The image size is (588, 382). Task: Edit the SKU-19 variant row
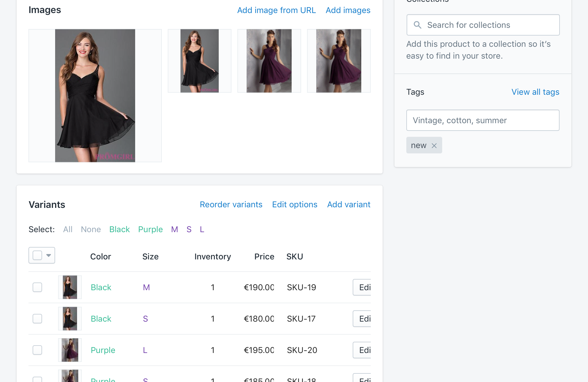coord(362,287)
